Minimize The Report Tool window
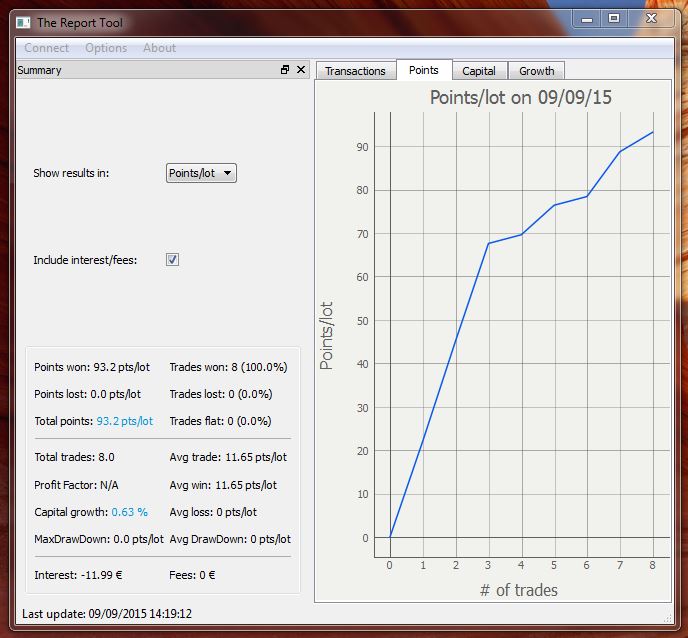688x638 pixels. tap(587, 19)
